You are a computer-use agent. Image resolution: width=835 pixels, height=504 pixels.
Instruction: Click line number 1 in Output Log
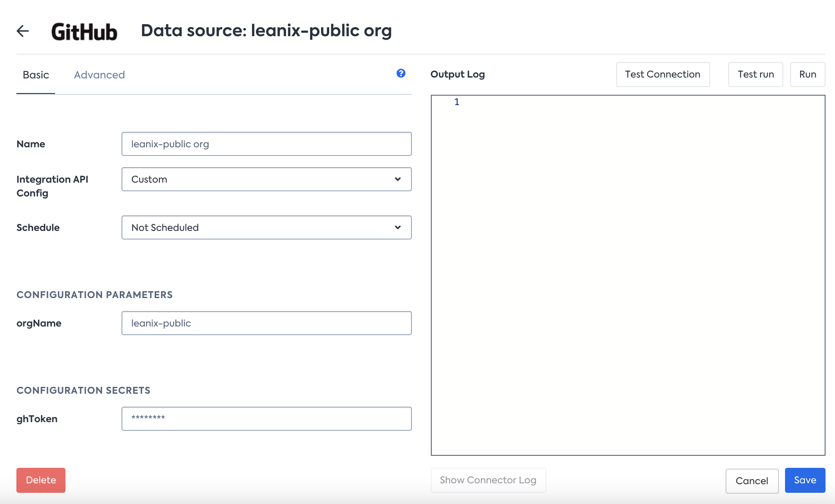point(457,102)
